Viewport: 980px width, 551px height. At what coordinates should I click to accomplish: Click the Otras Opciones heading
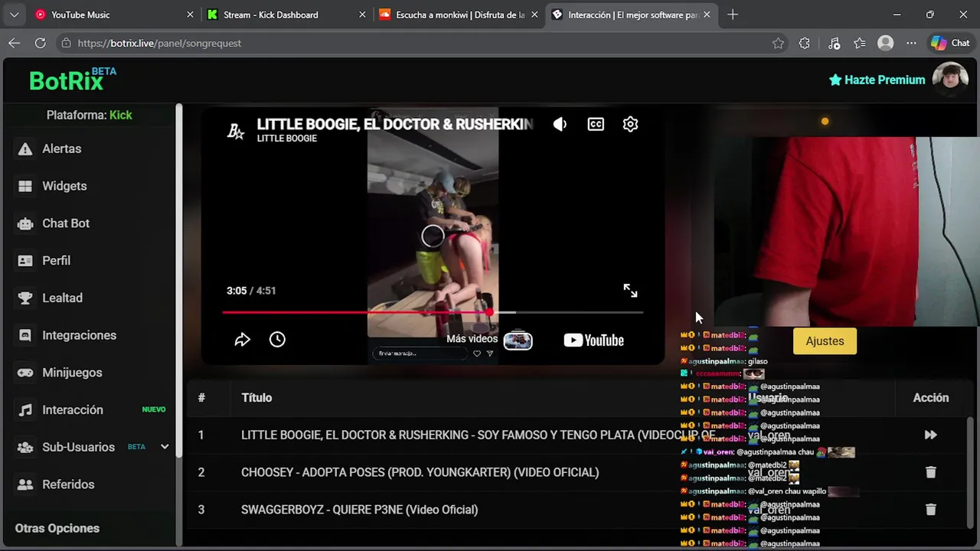57,528
